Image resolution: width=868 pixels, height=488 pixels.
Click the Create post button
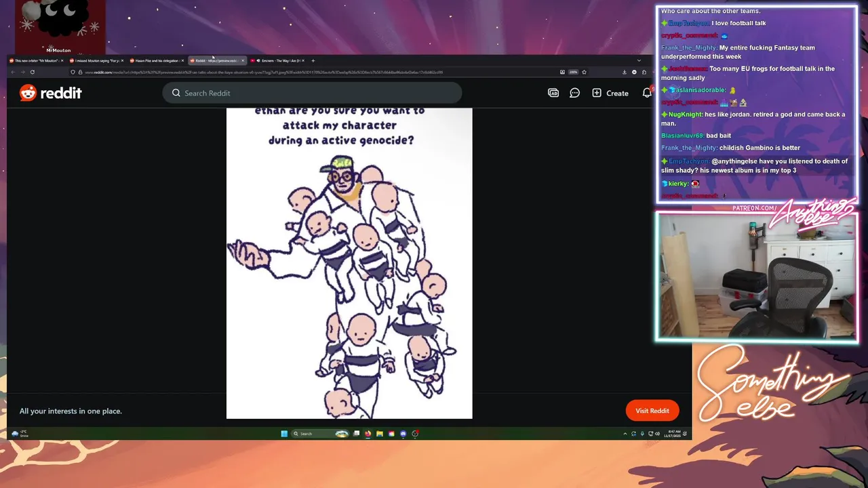pos(610,93)
